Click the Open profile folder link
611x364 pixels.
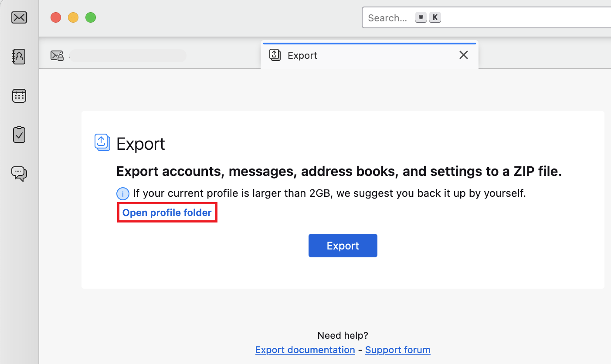pyautogui.click(x=167, y=213)
